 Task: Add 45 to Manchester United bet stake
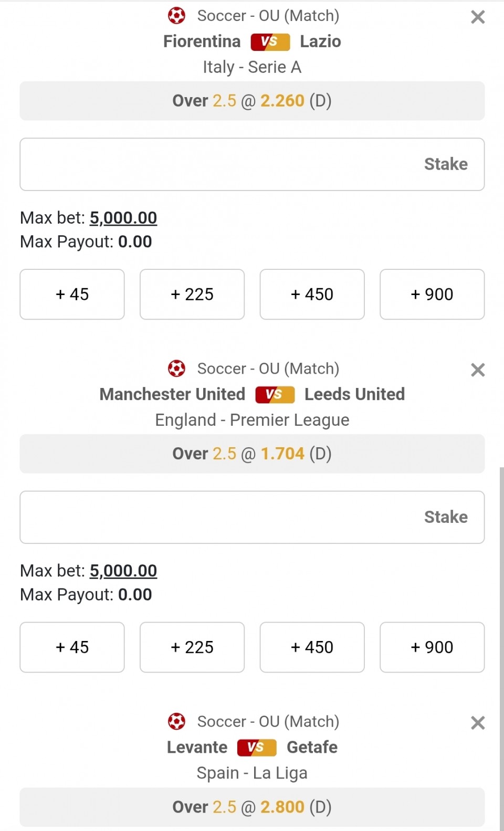[72, 647]
